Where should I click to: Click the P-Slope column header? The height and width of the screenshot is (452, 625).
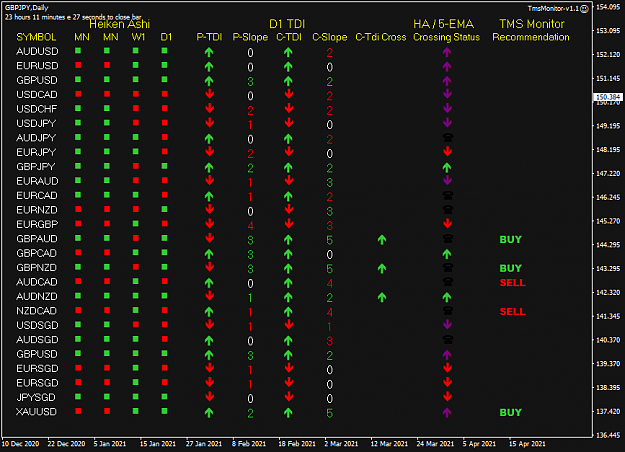coord(250,37)
